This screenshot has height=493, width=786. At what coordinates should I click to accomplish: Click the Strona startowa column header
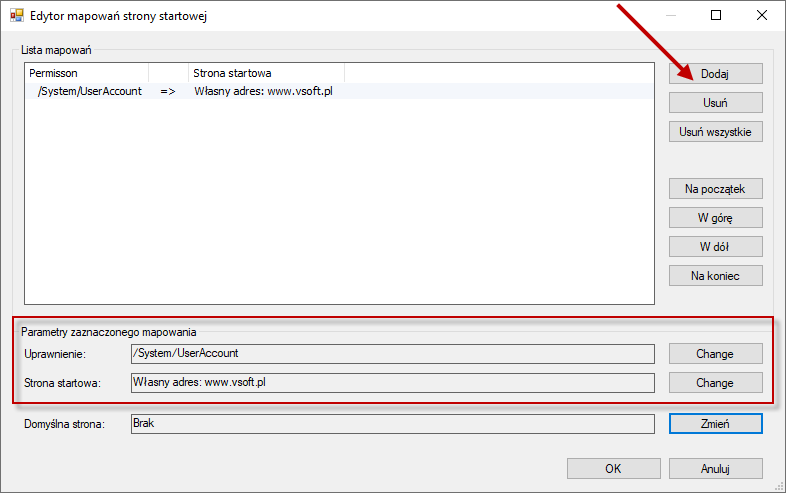pos(266,73)
